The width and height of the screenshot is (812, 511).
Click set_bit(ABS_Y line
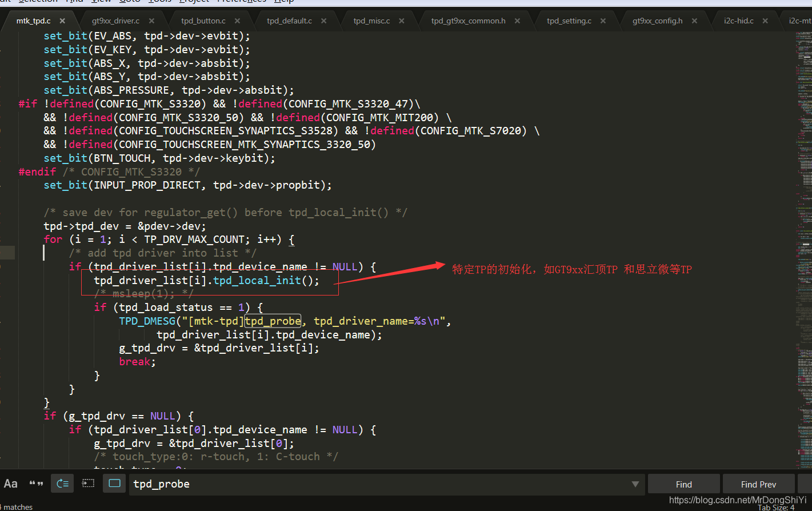click(147, 77)
